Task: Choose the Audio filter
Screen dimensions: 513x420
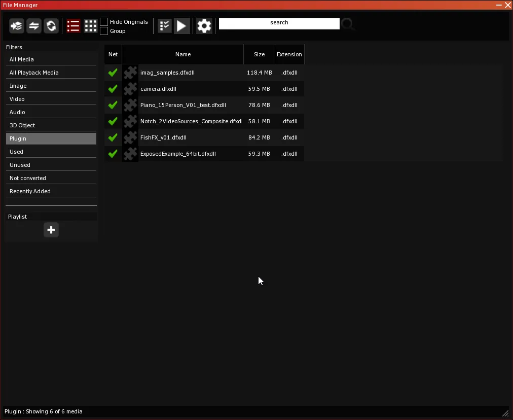Action: [51, 112]
